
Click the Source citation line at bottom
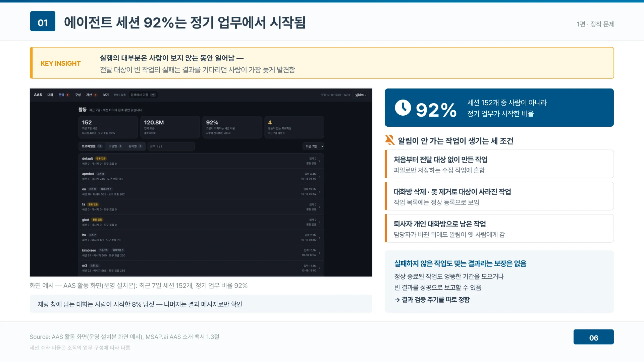tap(124, 337)
